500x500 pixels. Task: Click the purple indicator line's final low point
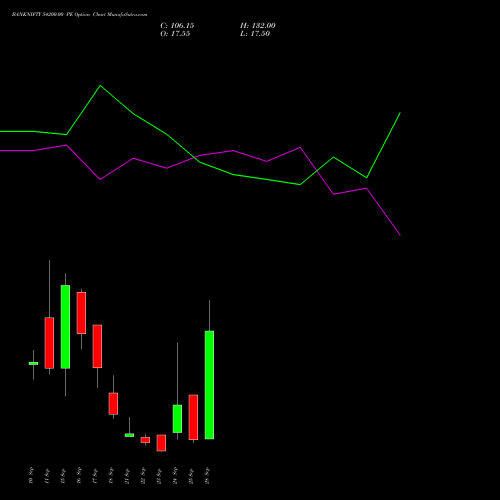400,234
